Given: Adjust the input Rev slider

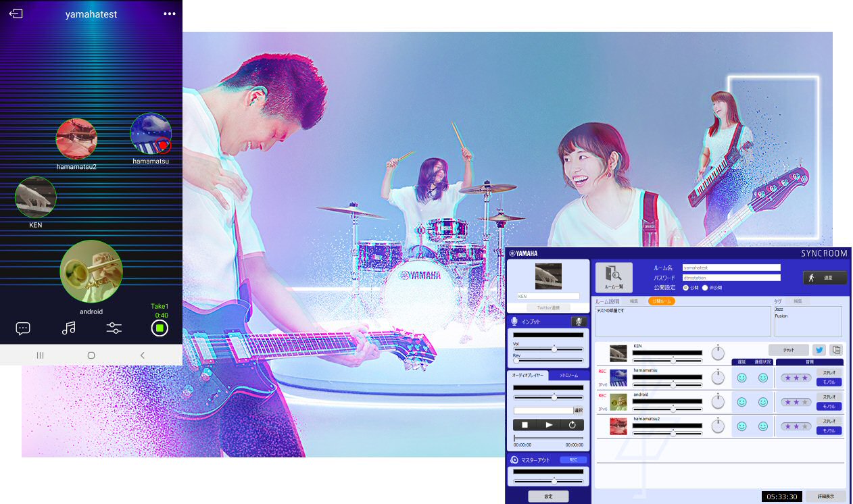Looking at the screenshot, I should click(548, 360).
